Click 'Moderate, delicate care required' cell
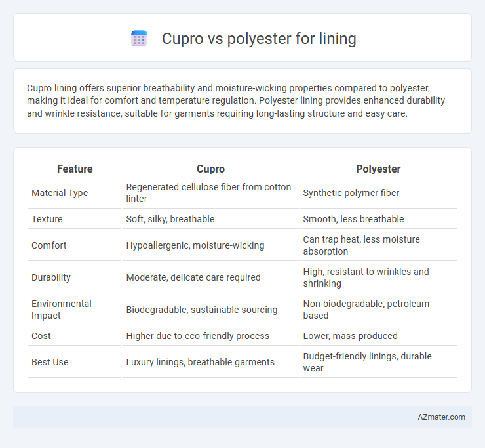The width and height of the screenshot is (485, 448). tap(210, 277)
